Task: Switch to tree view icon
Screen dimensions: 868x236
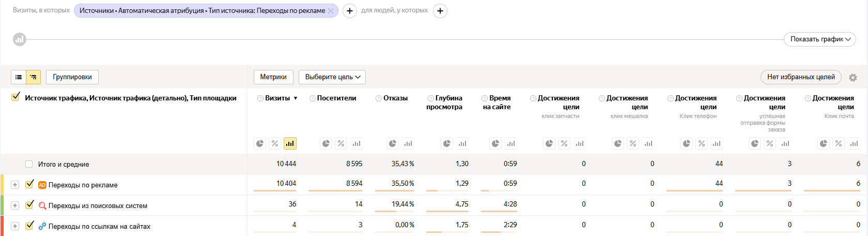Action: coord(33,77)
